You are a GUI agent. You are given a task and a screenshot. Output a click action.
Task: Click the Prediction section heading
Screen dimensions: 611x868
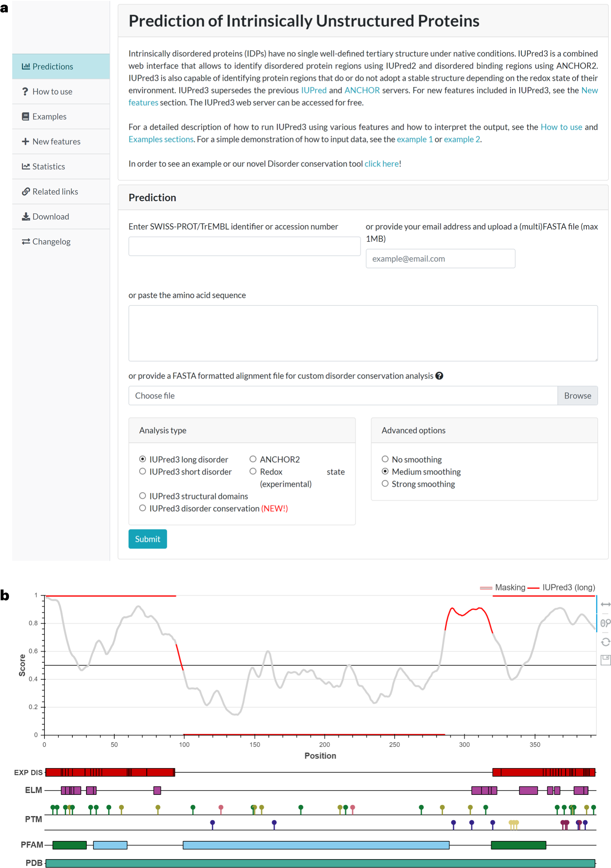point(152,198)
